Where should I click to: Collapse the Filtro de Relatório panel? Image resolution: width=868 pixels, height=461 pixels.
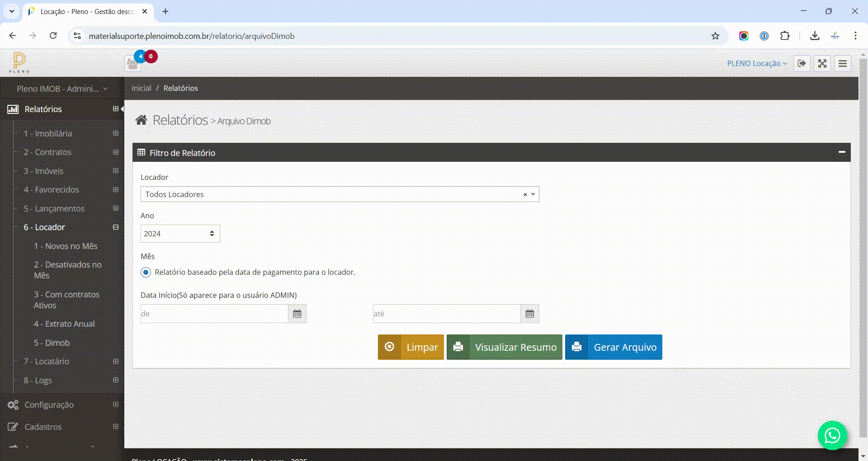click(x=842, y=152)
